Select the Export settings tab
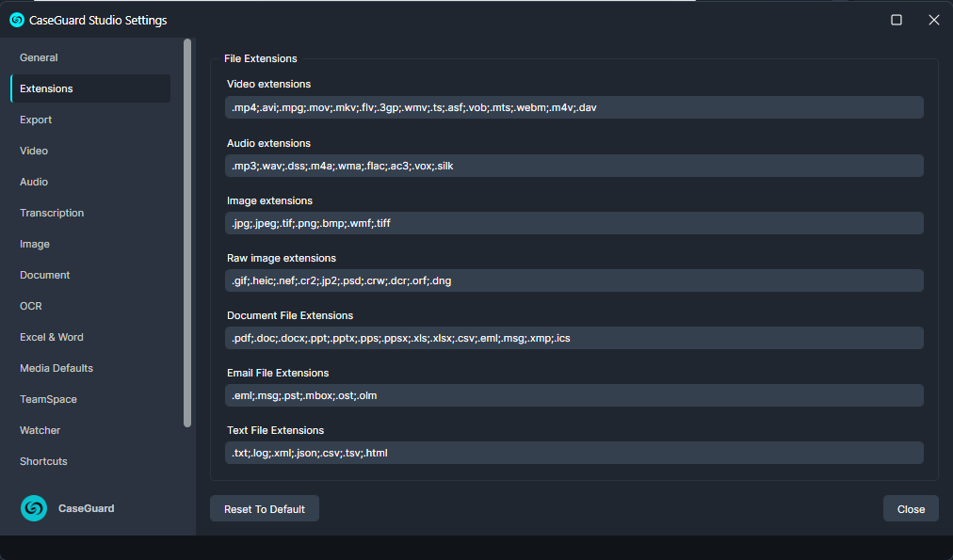Viewport: 953px width, 560px height. 36,120
